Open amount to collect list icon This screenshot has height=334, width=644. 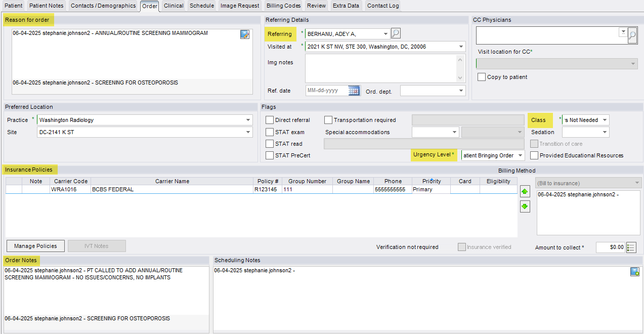[x=631, y=247]
